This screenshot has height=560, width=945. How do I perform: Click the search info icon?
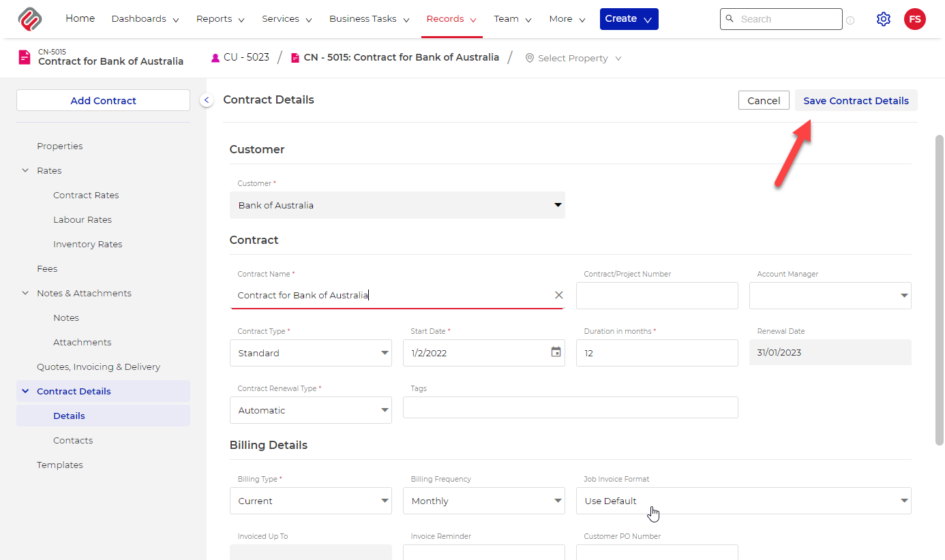click(x=850, y=20)
